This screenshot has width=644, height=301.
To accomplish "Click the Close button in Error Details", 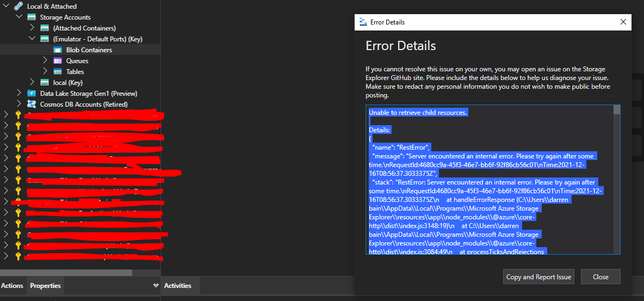I will coord(600,277).
